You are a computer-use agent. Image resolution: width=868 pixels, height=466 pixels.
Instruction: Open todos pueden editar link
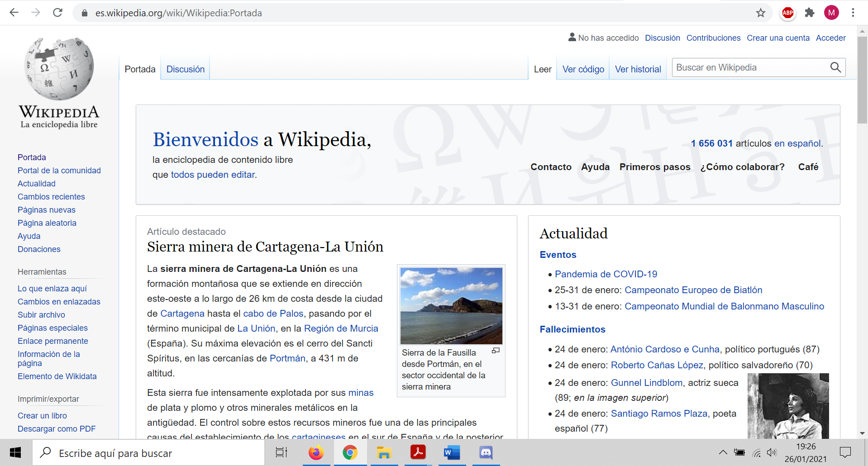[x=213, y=175]
